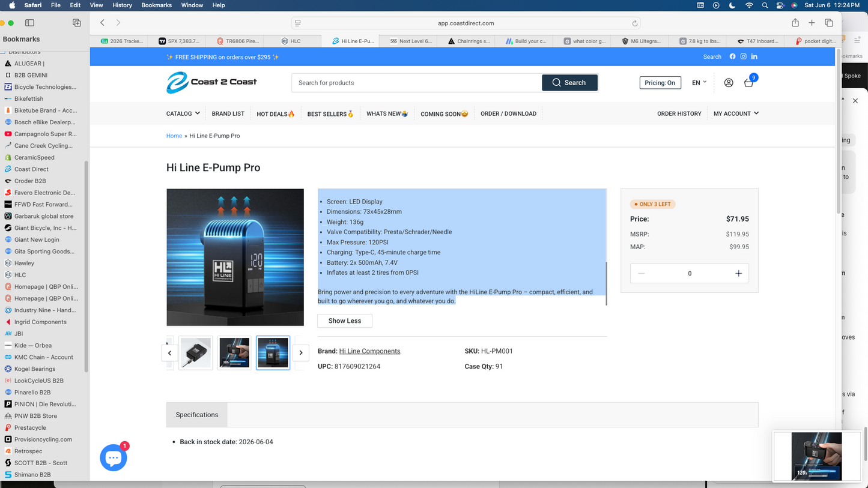This screenshot has height=488, width=868.
Task: Switch to the M6 Ultegra tab
Action: click(x=642, y=41)
